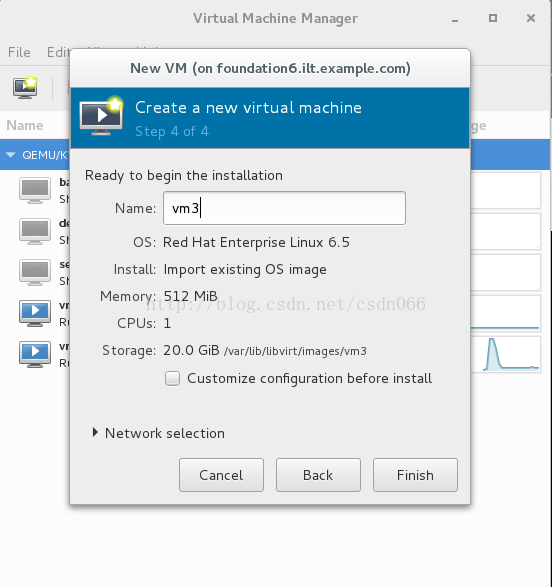The width and height of the screenshot is (552, 587).
Task: Select the first running VM icon
Action: [35, 313]
